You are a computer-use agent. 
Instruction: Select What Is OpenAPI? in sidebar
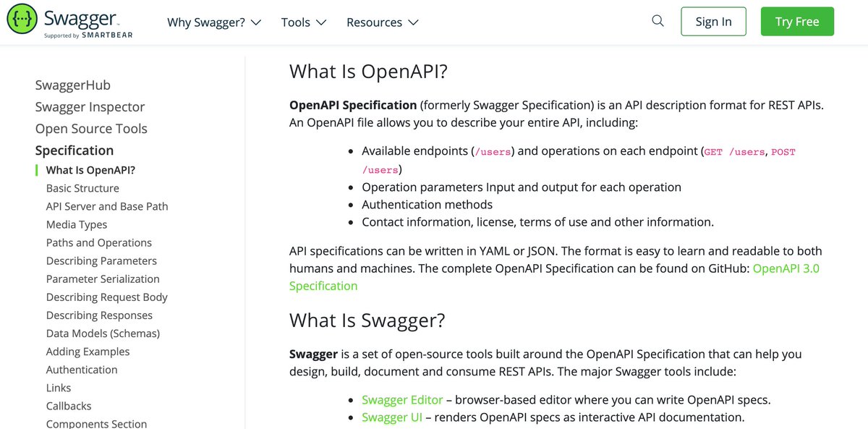click(90, 170)
